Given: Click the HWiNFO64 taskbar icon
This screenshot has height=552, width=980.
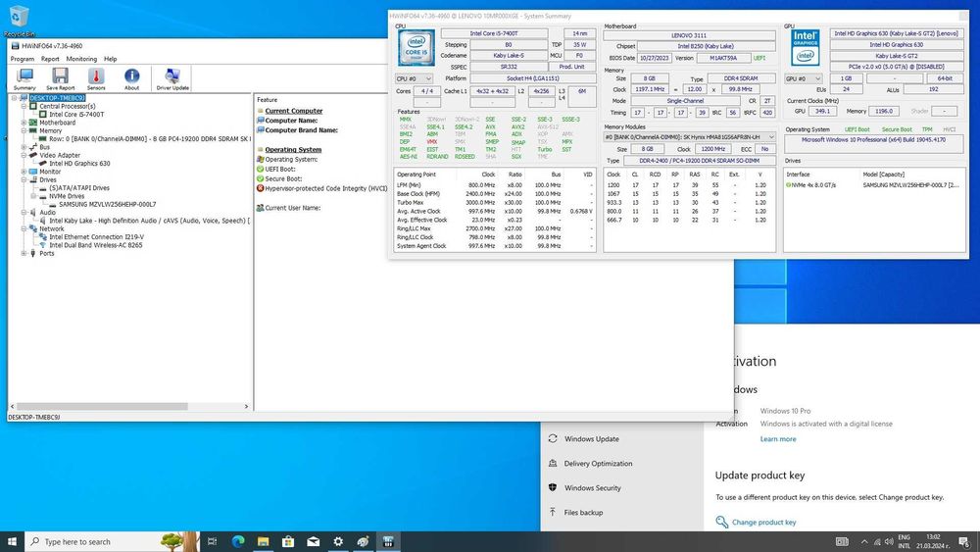Looking at the screenshot, I should 388,541.
